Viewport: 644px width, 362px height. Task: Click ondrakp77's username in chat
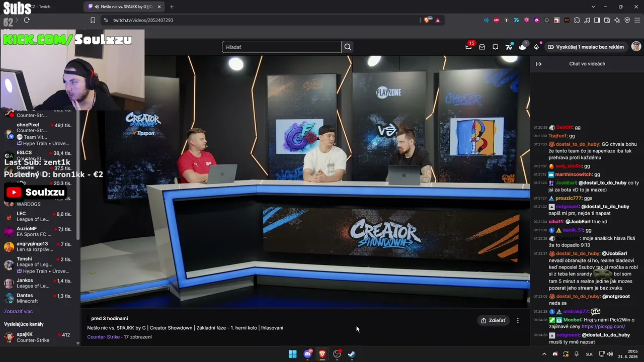point(576,312)
